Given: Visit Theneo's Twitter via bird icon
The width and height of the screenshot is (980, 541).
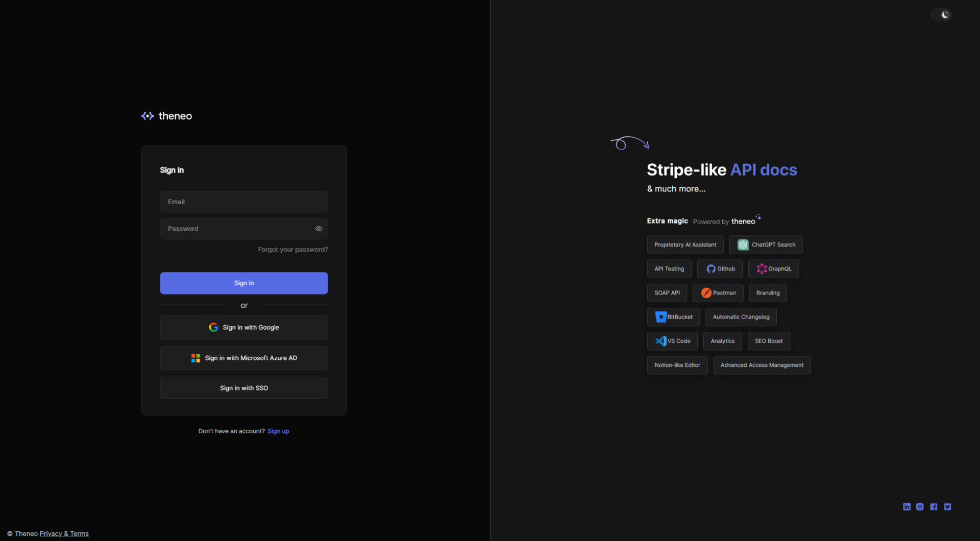Looking at the screenshot, I should tap(947, 507).
